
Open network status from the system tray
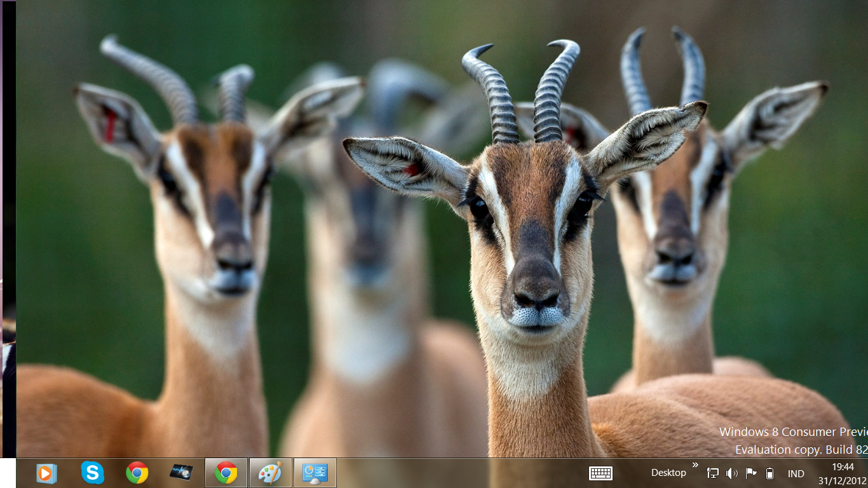pyautogui.click(x=712, y=473)
